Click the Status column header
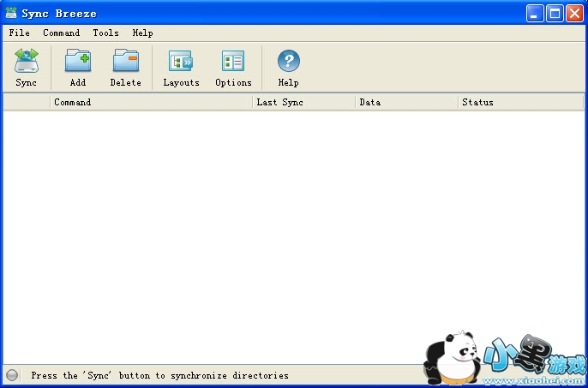 tap(521, 102)
